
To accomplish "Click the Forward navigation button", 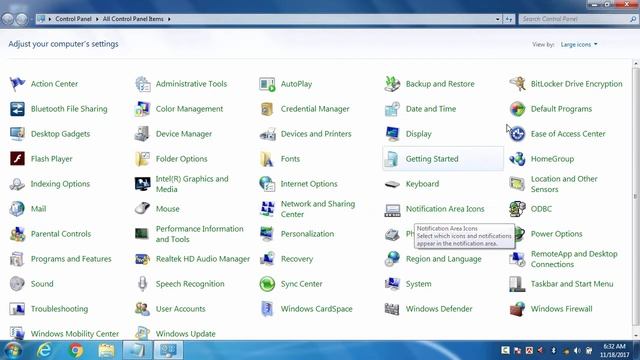I will coord(22,19).
